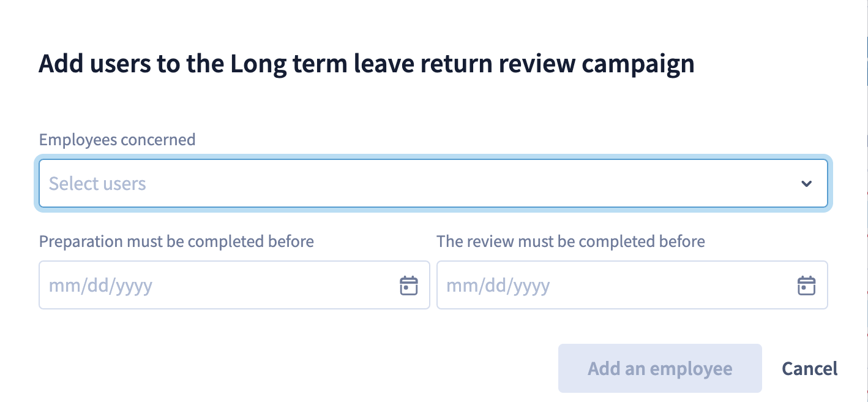Toggle the users list with the down chevron

(806, 183)
